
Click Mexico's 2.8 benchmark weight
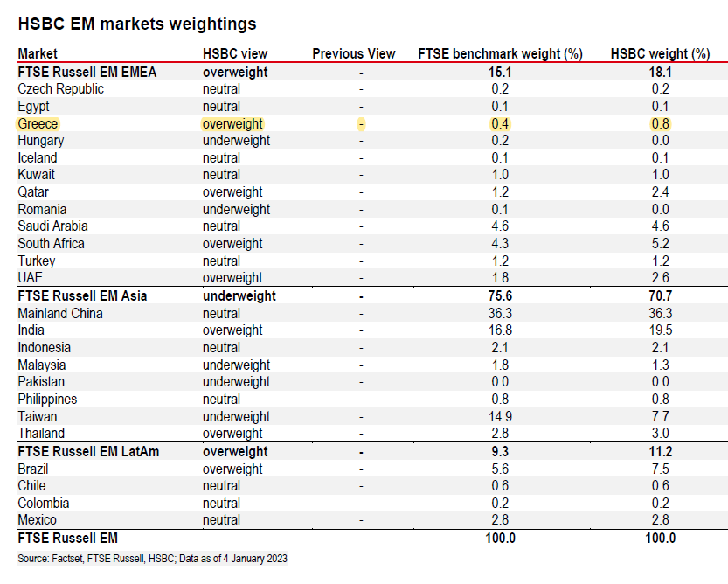[500, 520]
